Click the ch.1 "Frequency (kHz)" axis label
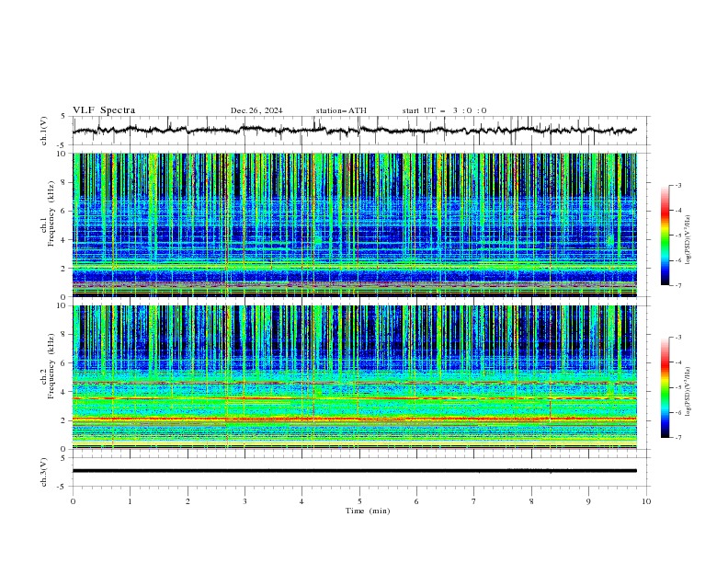Image resolution: width=728 pixels, height=563 pixels. pos(51,213)
